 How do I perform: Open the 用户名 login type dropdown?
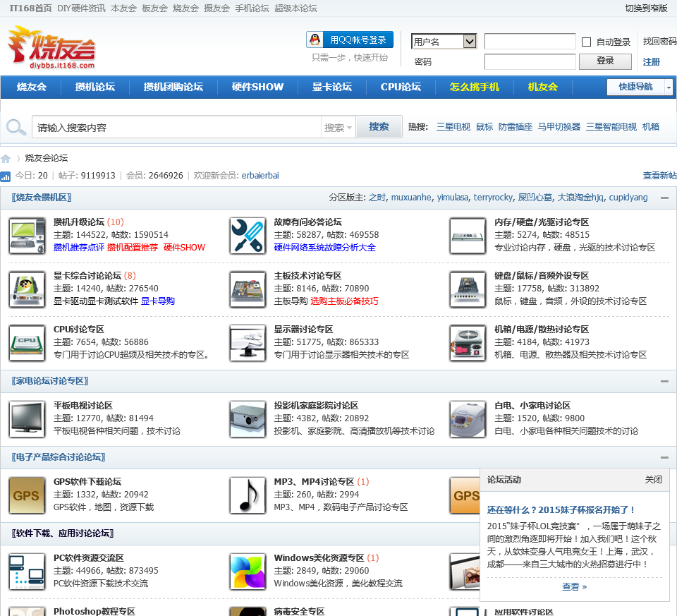pyautogui.click(x=444, y=42)
